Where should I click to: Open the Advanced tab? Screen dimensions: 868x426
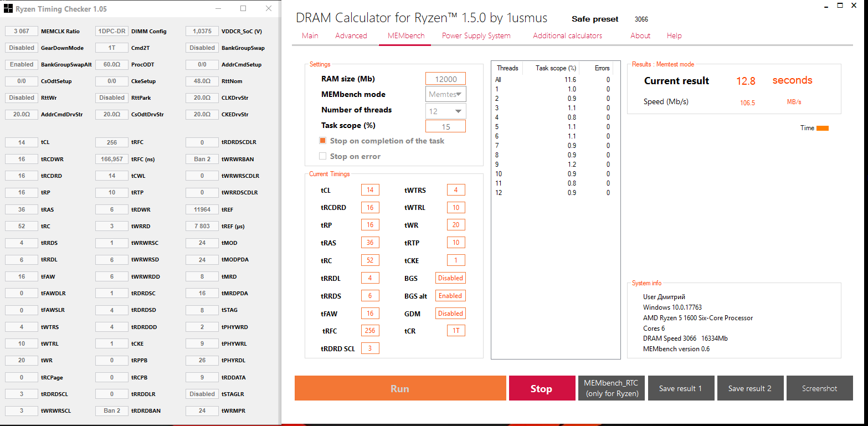point(351,35)
